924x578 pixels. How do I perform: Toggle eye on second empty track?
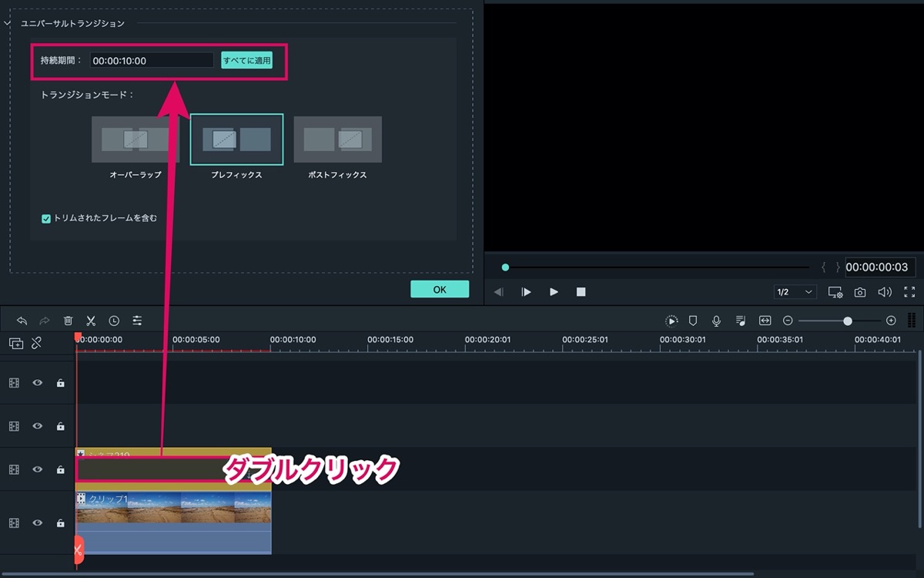coord(37,426)
